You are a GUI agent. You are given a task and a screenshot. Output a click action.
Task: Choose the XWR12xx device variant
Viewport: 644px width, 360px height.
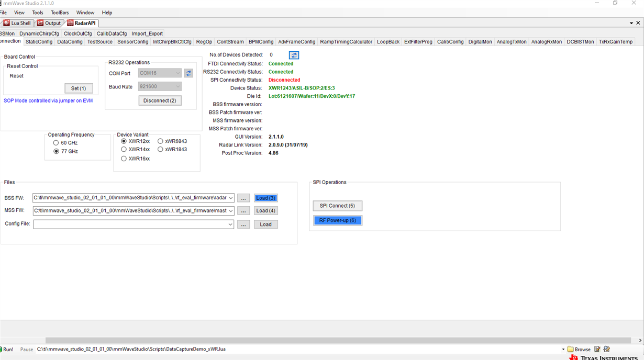tap(124, 141)
